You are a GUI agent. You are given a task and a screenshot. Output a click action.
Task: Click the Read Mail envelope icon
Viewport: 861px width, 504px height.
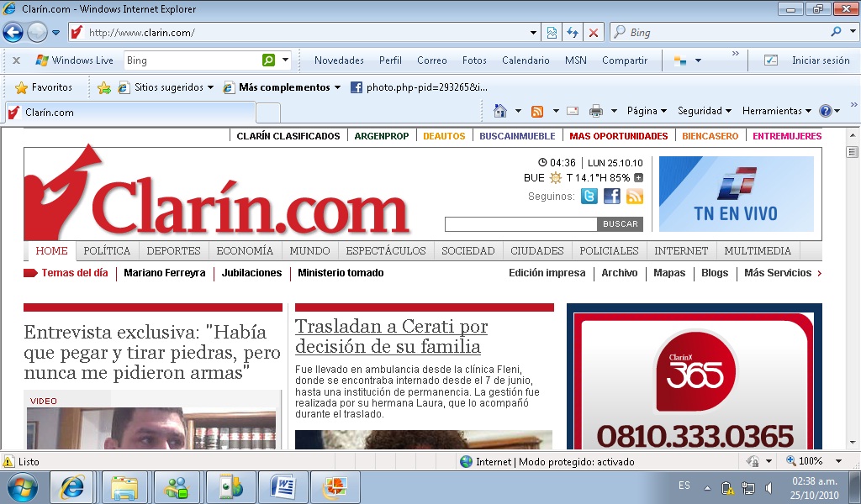tap(572, 111)
